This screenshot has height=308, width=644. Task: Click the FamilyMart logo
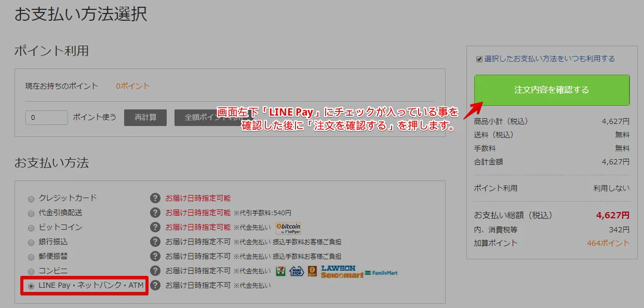[x=381, y=273]
